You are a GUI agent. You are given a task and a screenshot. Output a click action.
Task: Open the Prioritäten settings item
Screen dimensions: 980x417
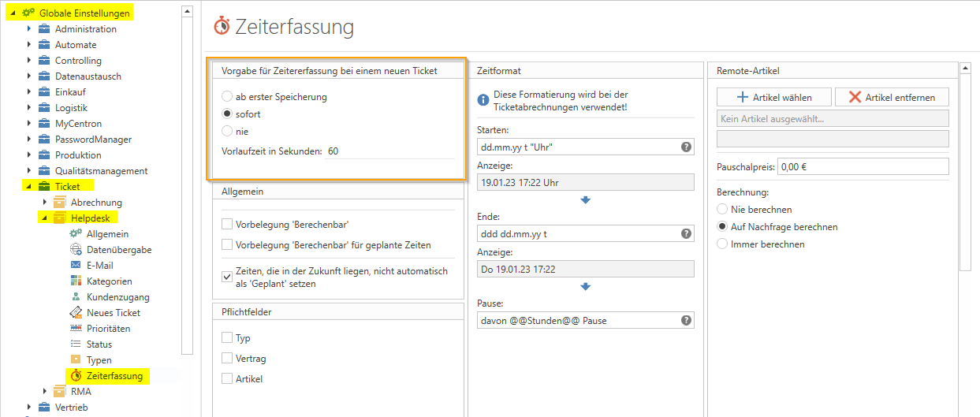point(108,329)
